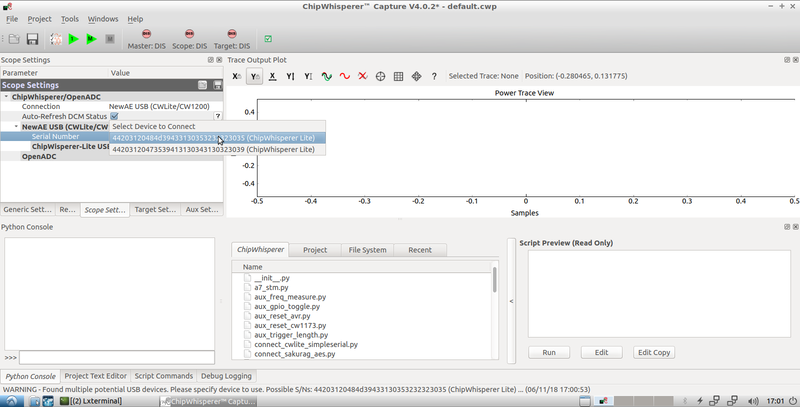The height and width of the screenshot is (407, 800).
Task: Select aux_reset_cw1173.py in script list
Action: [x=290, y=325]
